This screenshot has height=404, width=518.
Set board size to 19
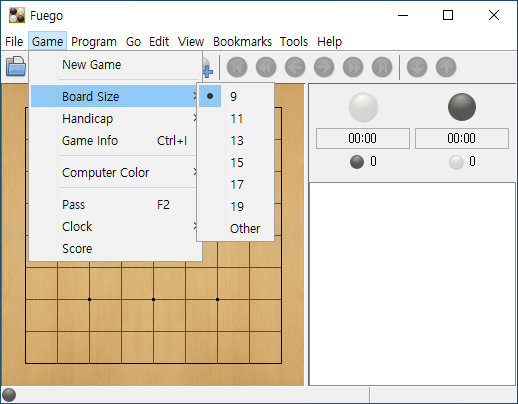(236, 206)
